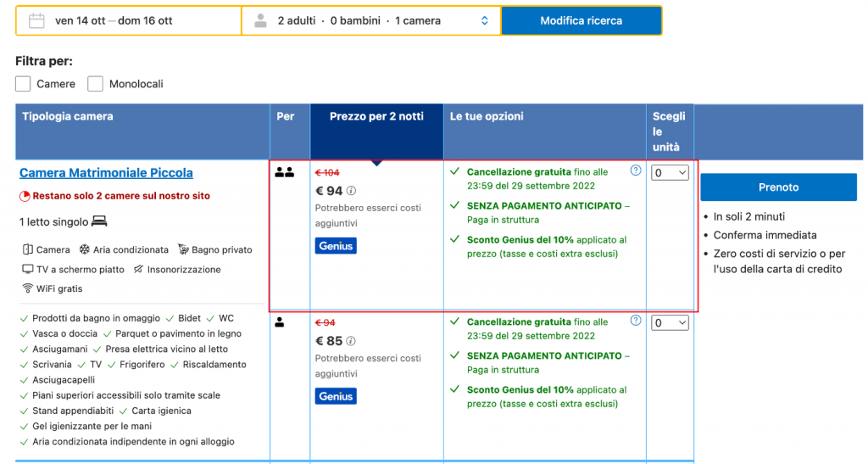
Task: Open unit quantity dropdown for single-person rate
Action: click(670, 323)
